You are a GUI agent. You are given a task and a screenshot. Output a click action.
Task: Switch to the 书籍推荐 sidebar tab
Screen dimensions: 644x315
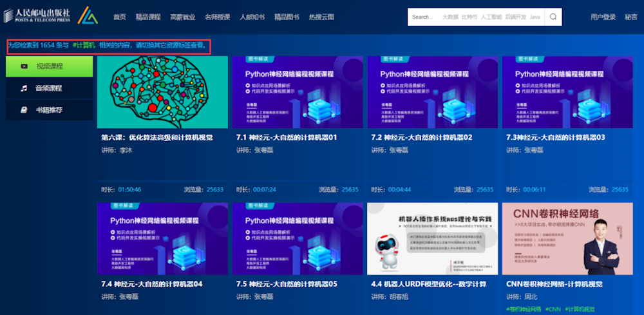[49, 110]
